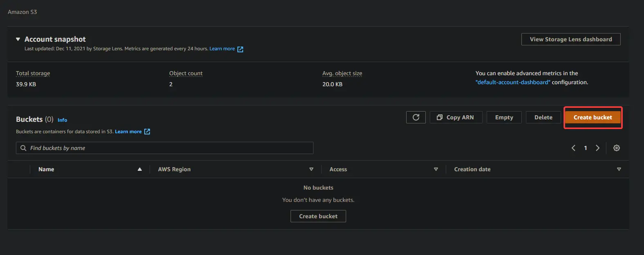
Task: Click the Object count label
Action: coord(186,73)
